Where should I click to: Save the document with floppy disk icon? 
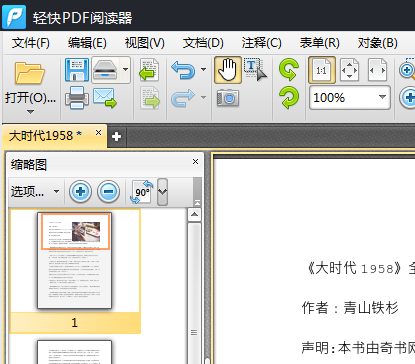click(x=77, y=70)
